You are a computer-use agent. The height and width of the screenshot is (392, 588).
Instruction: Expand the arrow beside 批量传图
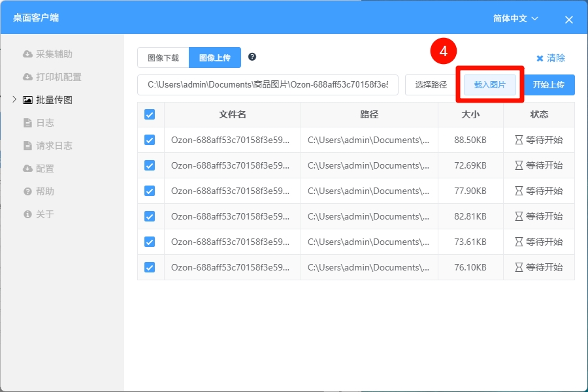pos(14,100)
